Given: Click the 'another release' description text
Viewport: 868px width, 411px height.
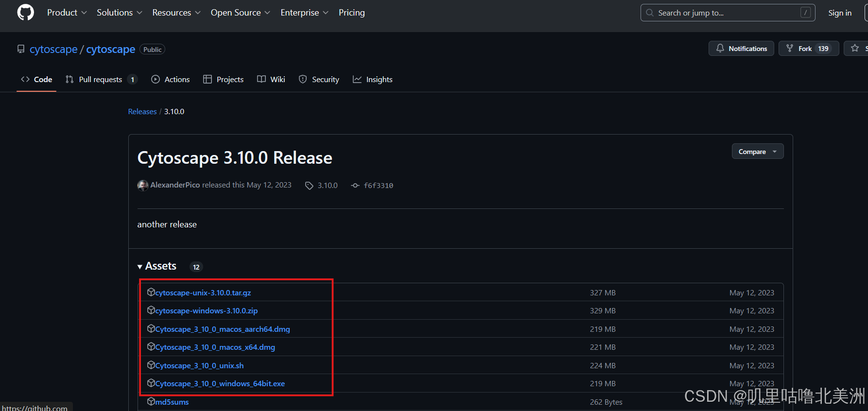Looking at the screenshot, I should [x=167, y=224].
